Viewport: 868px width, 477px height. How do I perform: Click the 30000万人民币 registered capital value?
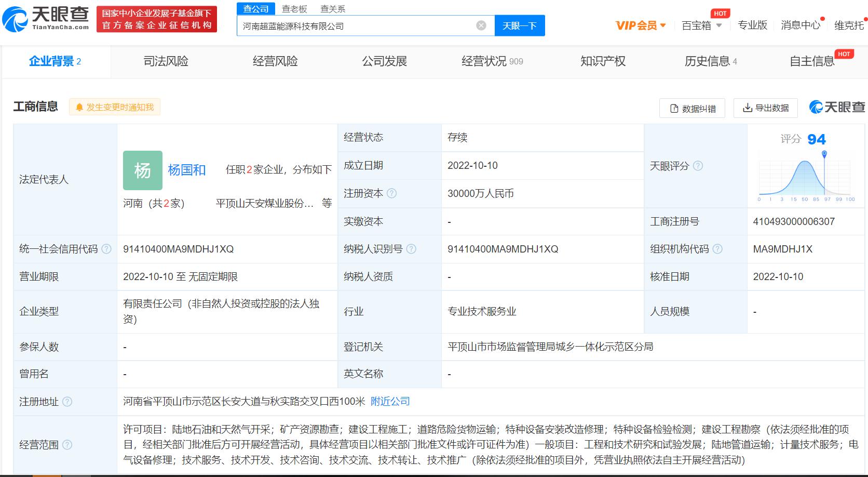(481, 193)
